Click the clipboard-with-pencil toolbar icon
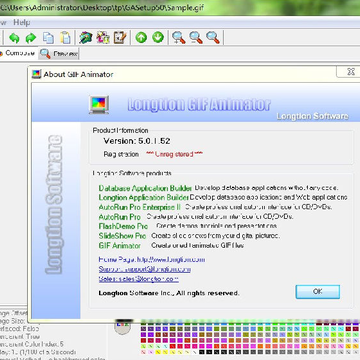Viewport: 360px width, 360px height. [120, 38]
